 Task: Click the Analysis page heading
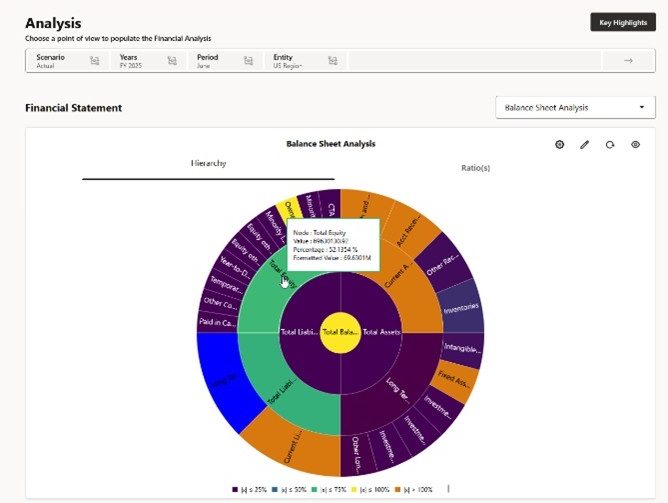coord(53,23)
